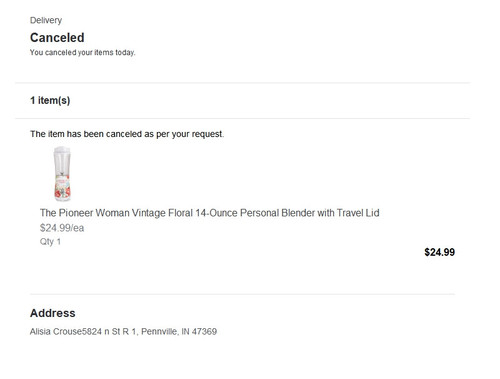
Task: Select the Alisia Crouse delivery address line
Action: (123, 332)
